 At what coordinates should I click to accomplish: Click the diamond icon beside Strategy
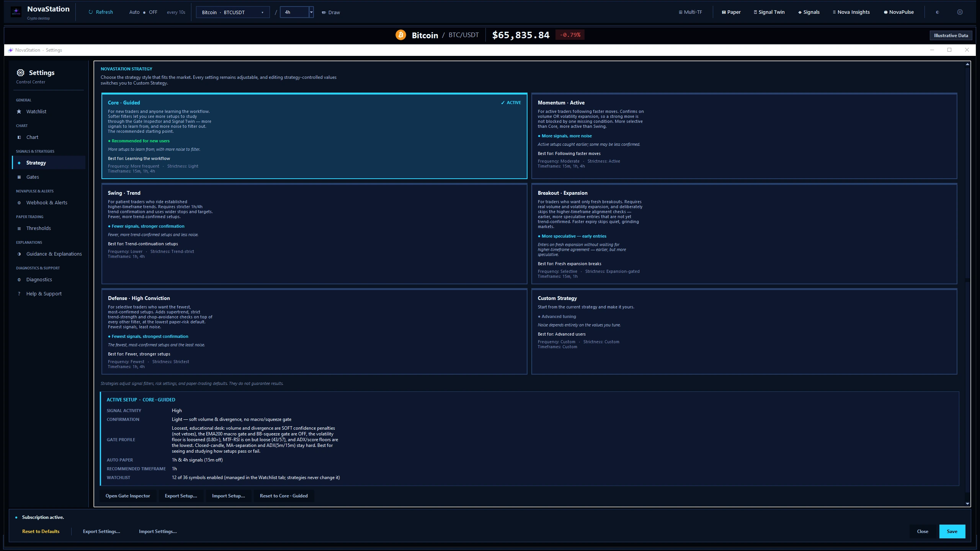19,163
